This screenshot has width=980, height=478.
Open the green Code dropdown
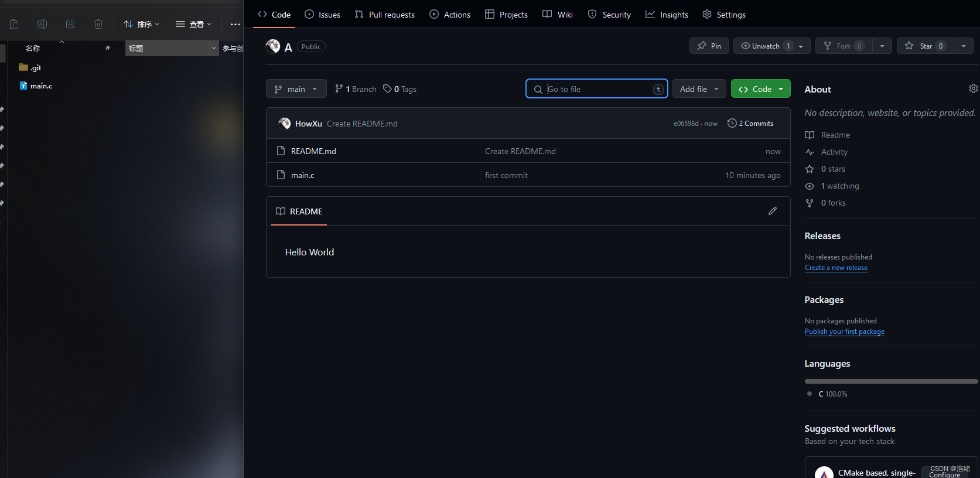click(761, 89)
